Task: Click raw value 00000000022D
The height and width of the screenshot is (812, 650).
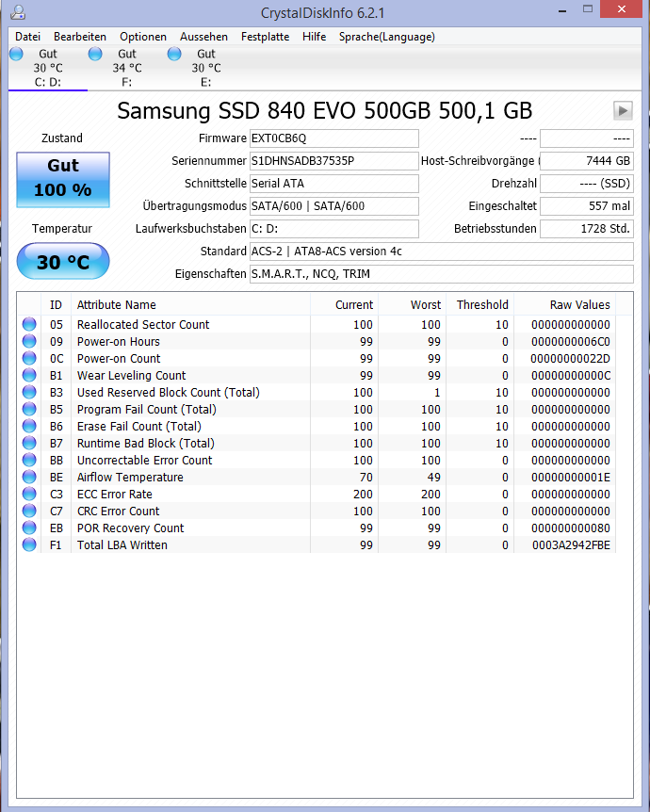Action: pyautogui.click(x=571, y=359)
